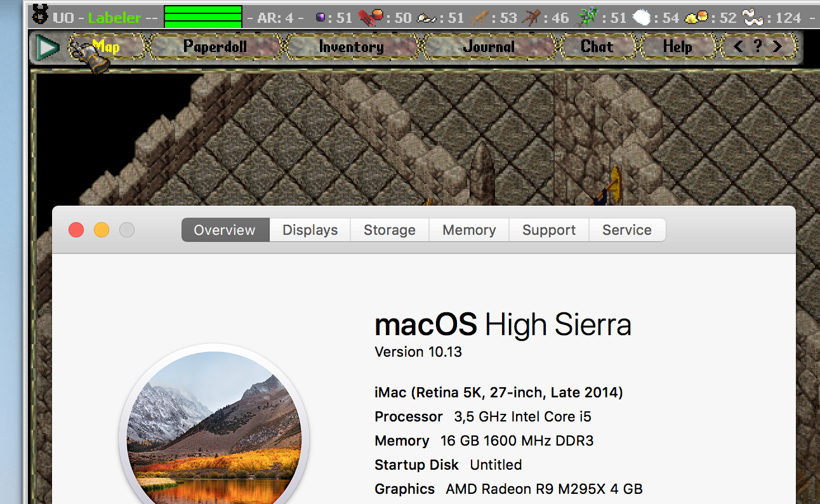The height and width of the screenshot is (504, 820).
Task: Click the question mark in the '< ? >' button
Action: point(757,46)
